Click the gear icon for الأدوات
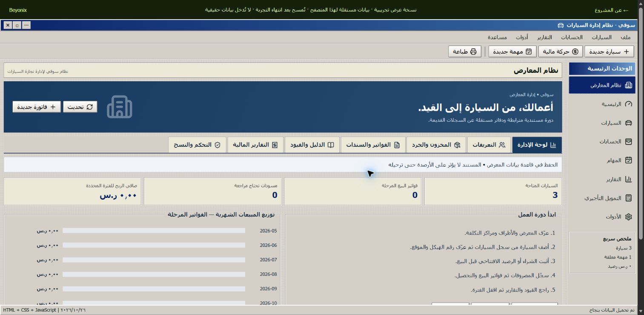This screenshot has width=644, height=315. point(628,217)
